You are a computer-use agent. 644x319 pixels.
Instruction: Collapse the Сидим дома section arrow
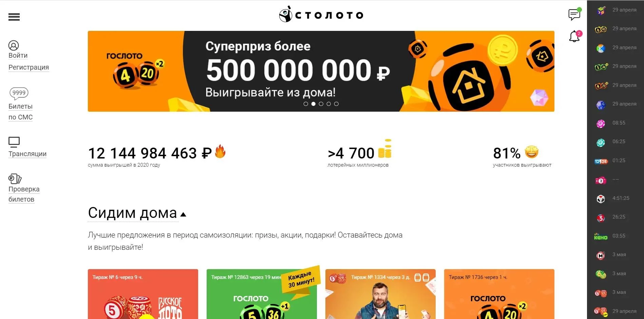(183, 214)
